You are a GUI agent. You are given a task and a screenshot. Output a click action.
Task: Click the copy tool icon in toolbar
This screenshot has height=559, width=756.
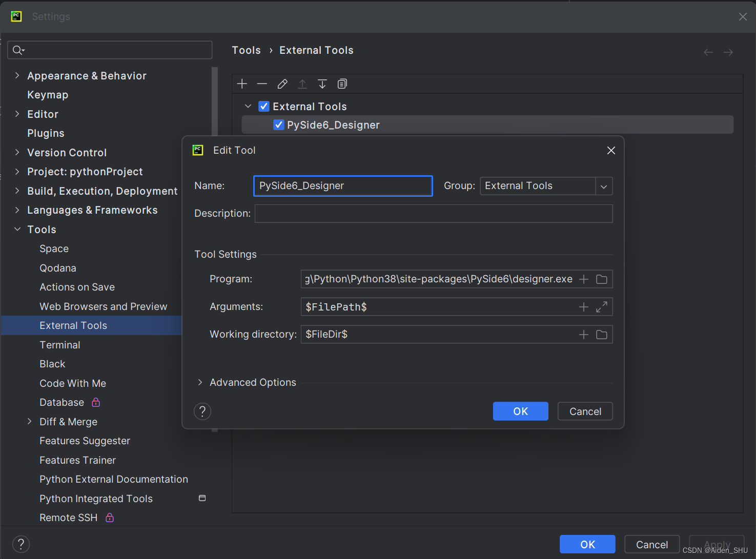pos(342,84)
